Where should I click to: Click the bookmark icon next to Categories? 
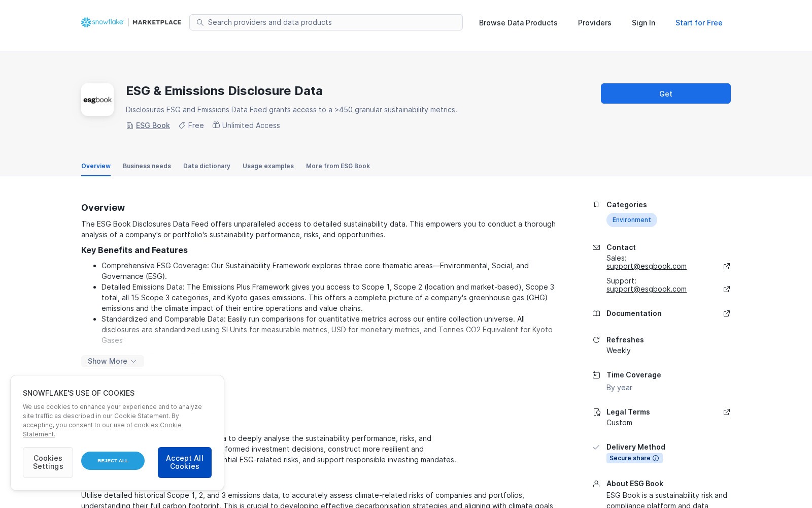(596, 205)
